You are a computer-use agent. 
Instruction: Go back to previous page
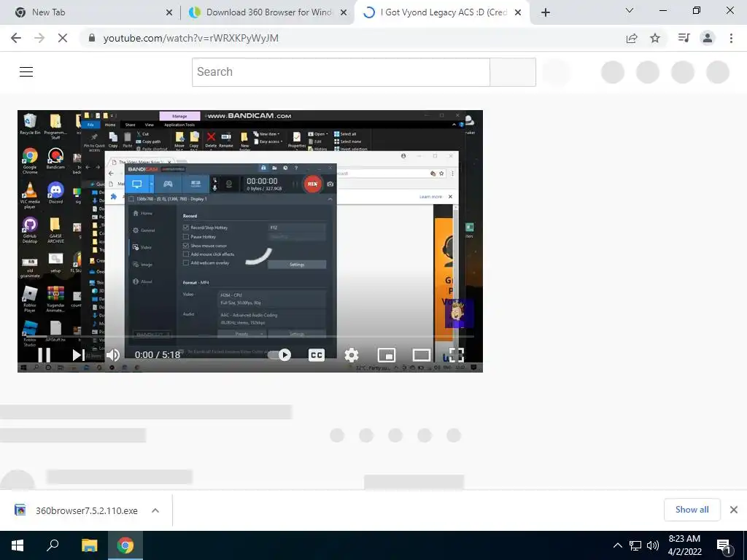coord(16,38)
